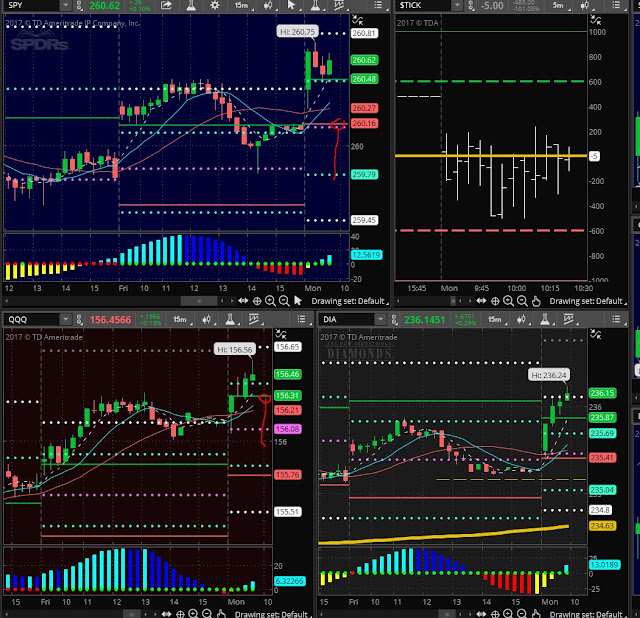Open the $TICK chart list menu icon

point(616,5)
